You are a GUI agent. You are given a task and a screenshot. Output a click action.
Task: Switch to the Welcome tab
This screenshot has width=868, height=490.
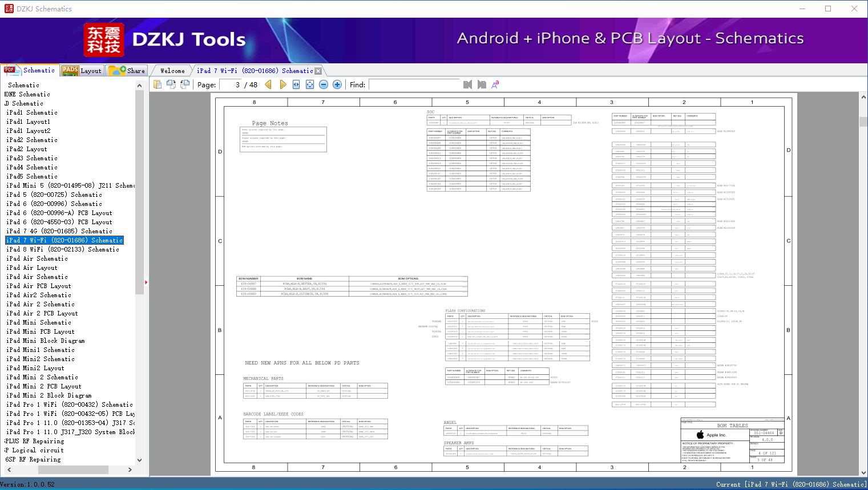(172, 71)
